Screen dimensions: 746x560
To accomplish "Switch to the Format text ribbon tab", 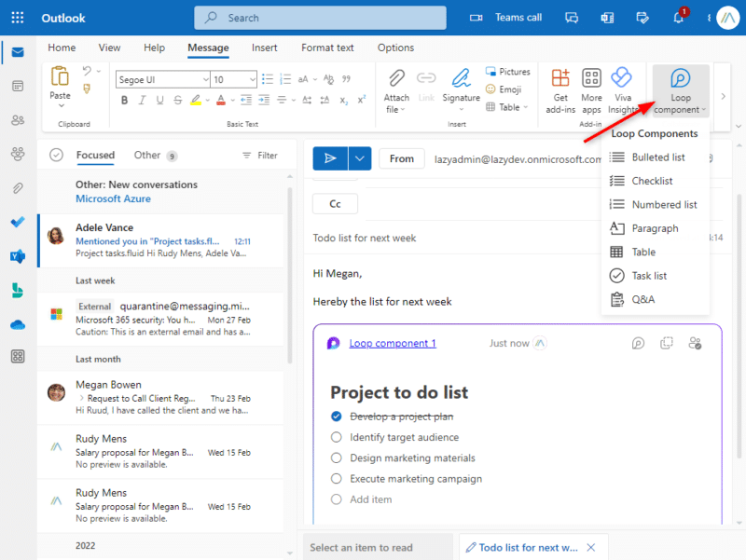I will [x=327, y=48].
